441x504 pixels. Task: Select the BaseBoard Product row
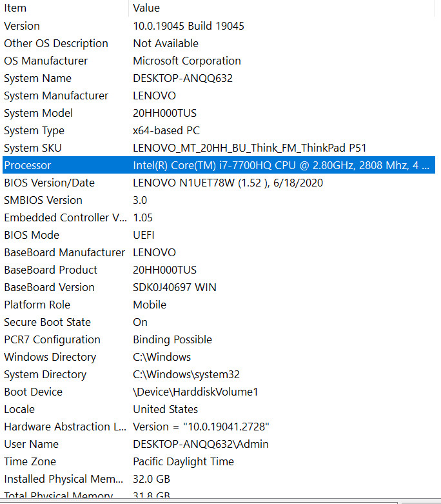point(50,270)
